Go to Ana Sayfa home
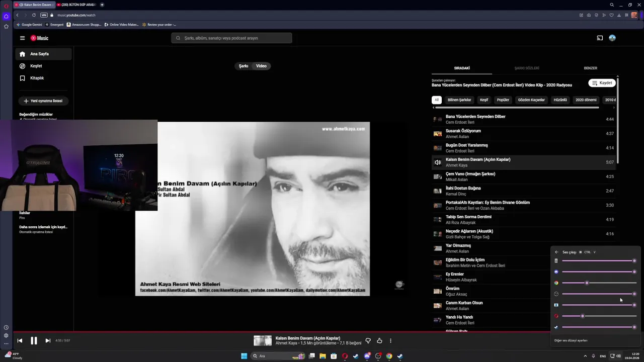The width and height of the screenshot is (644, 362). click(x=44, y=54)
